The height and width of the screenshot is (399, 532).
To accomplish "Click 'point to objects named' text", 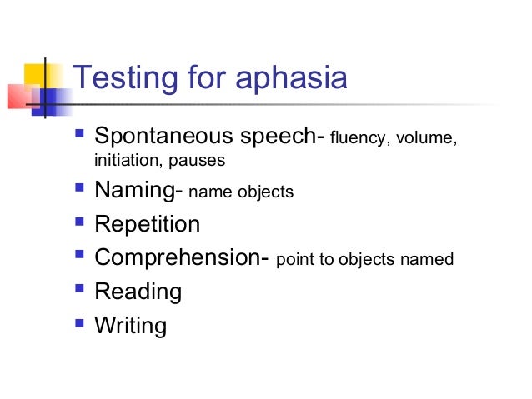I will tap(364, 260).
